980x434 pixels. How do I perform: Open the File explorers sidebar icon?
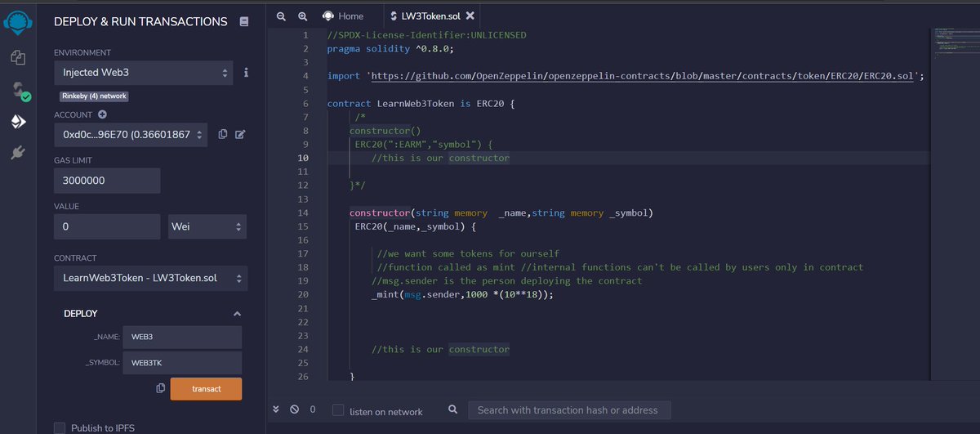[x=17, y=57]
